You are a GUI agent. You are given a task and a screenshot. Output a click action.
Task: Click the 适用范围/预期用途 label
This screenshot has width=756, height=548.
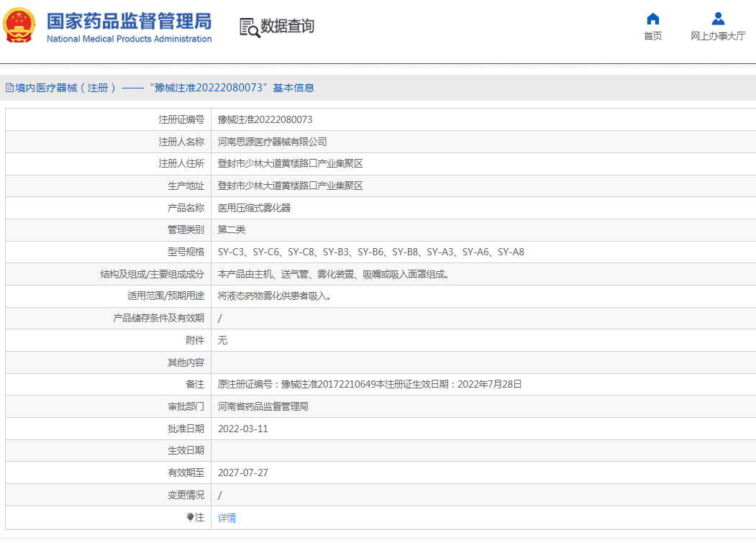click(x=166, y=296)
